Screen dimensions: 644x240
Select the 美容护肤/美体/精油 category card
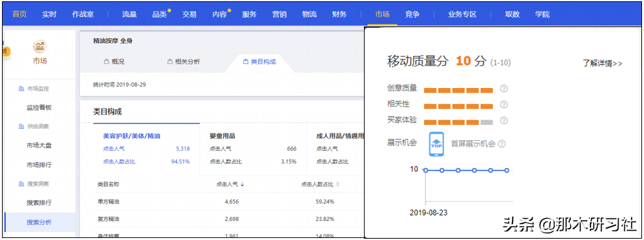[x=146, y=149]
